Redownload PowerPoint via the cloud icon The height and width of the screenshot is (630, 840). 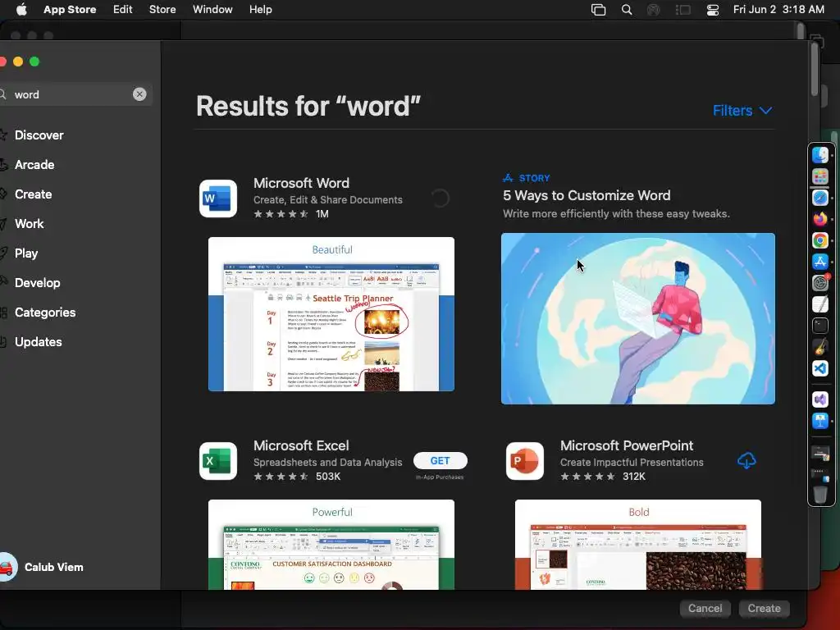coord(746,460)
